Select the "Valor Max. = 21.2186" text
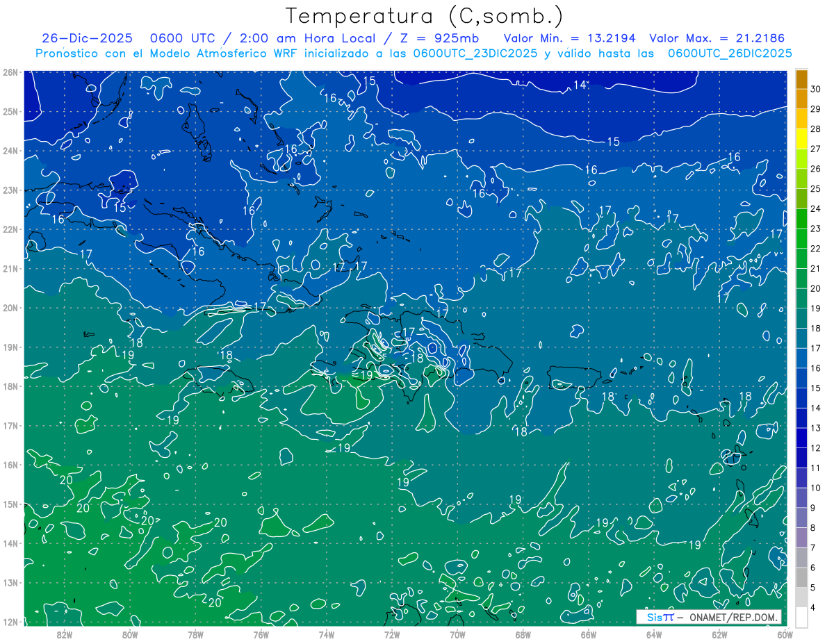Viewport: 834px width, 644px height. (x=717, y=38)
